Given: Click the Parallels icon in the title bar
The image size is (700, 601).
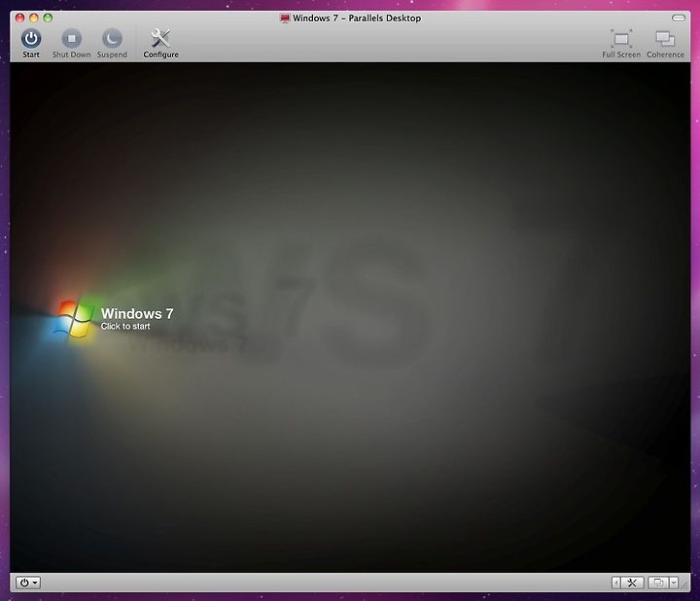Looking at the screenshot, I should pos(285,18).
